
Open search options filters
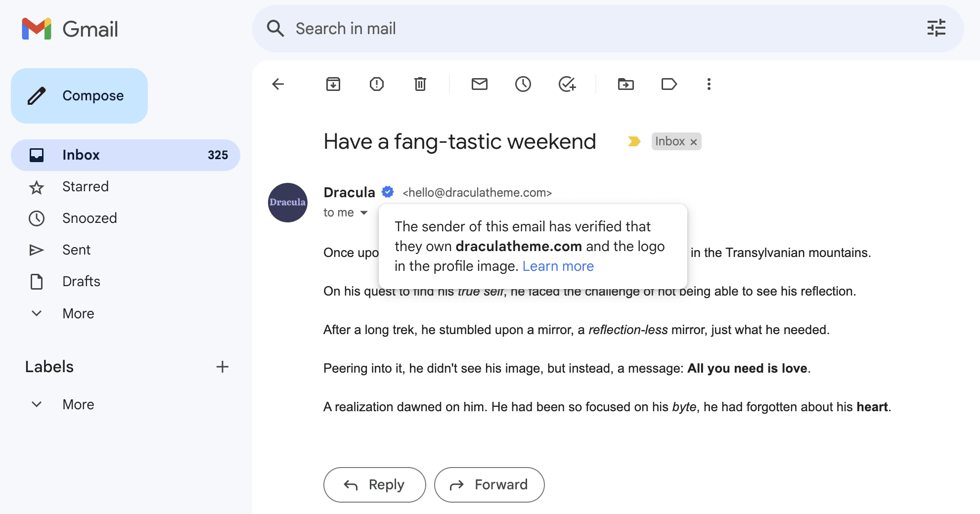click(936, 29)
